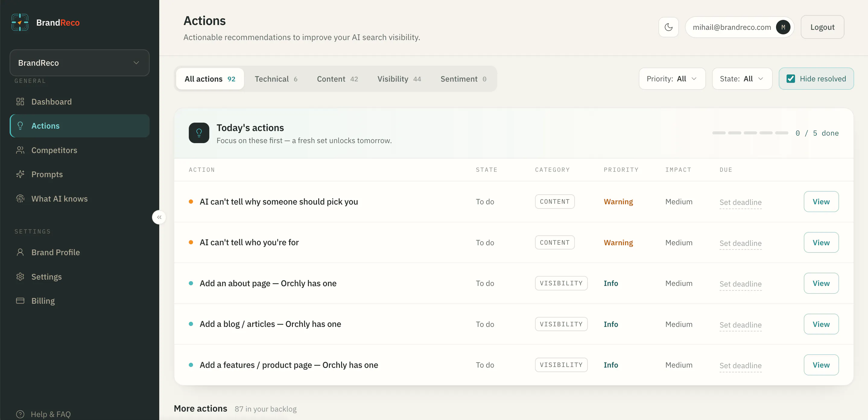Click the user avatar M icon
This screenshot has height=420, width=868.
pos(783,27)
